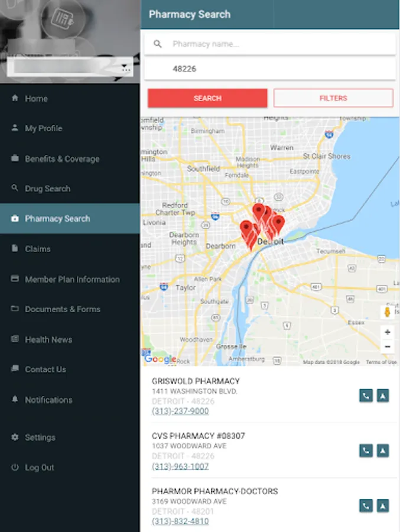Click the Health News newspaper icon
The image size is (400, 532).
click(15, 339)
